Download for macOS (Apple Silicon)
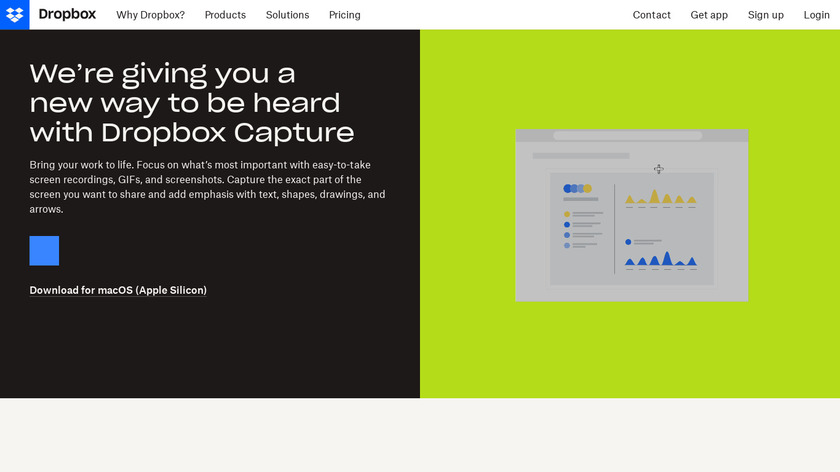Viewport: 840px width, 472px height. coord(118,290)
